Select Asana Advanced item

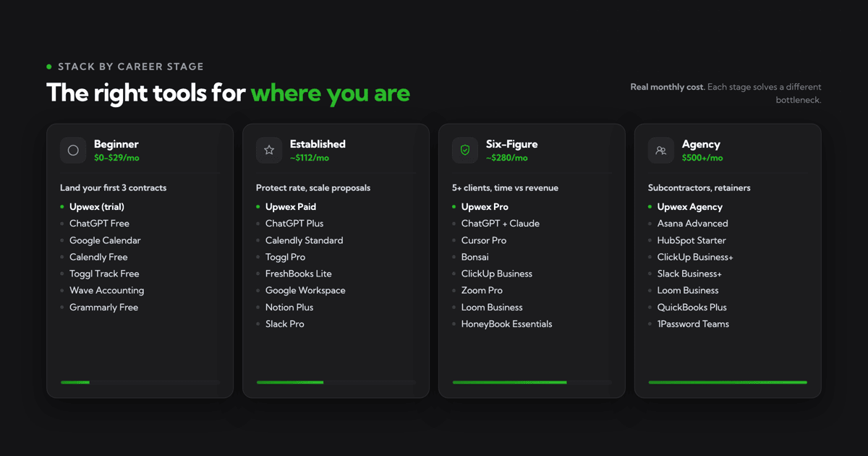click(x=693, y=224)
